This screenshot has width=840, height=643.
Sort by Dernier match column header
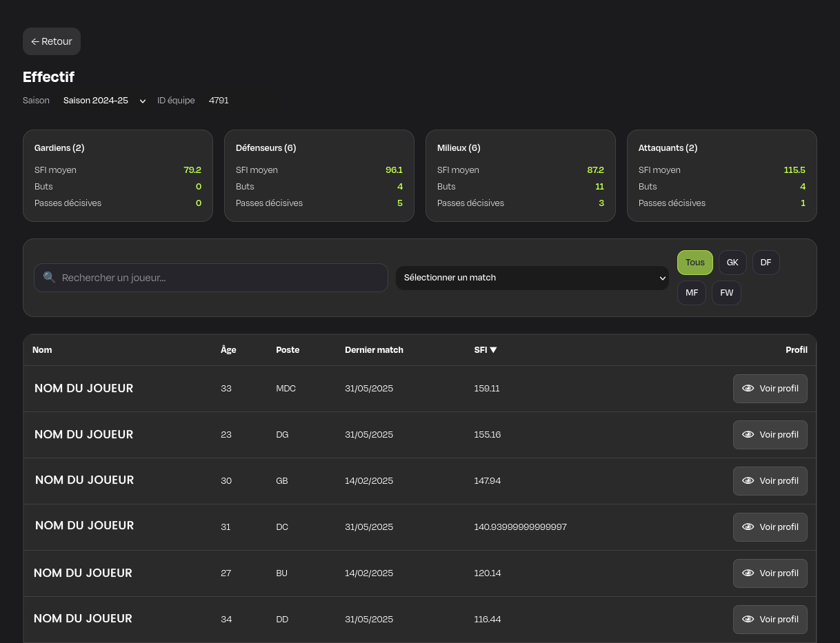[x=374, y=350]
